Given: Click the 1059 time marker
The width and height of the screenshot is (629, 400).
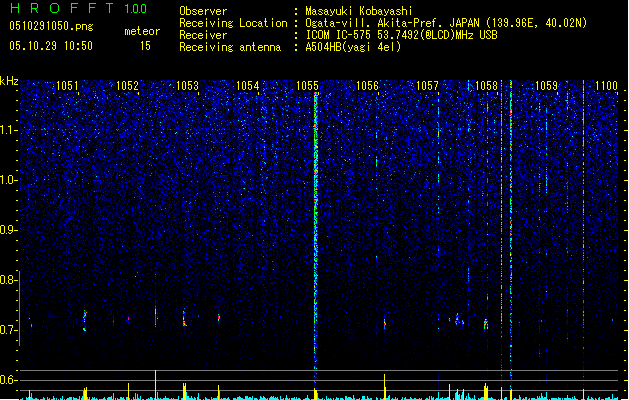Looking at the screenshot, I should [x=546, y=86].
